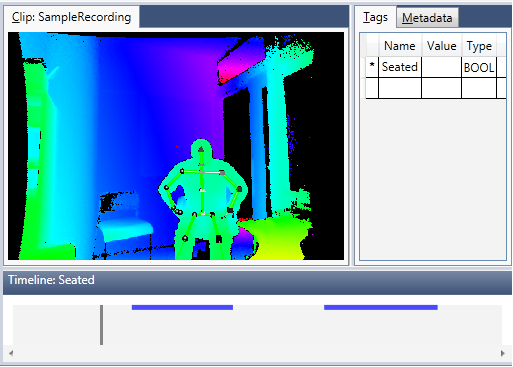Select the Value column header
The width and height of the screenshot is (513, 367).
click(441, 46)
